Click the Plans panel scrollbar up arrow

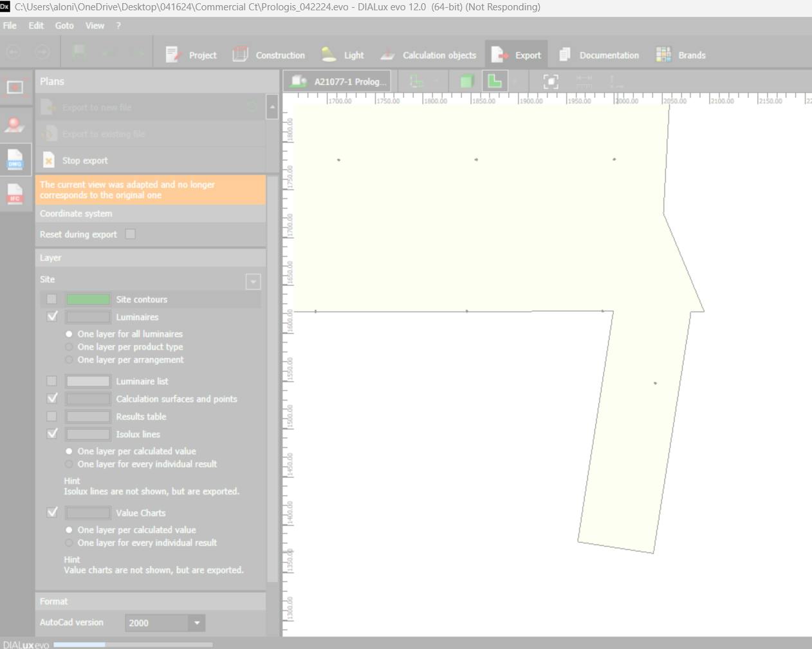coord(272,107)
